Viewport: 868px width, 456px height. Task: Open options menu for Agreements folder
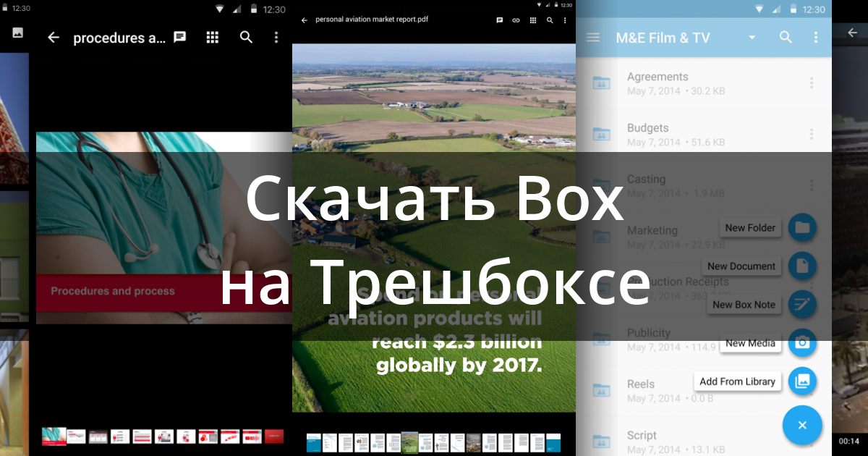point(812,83)
